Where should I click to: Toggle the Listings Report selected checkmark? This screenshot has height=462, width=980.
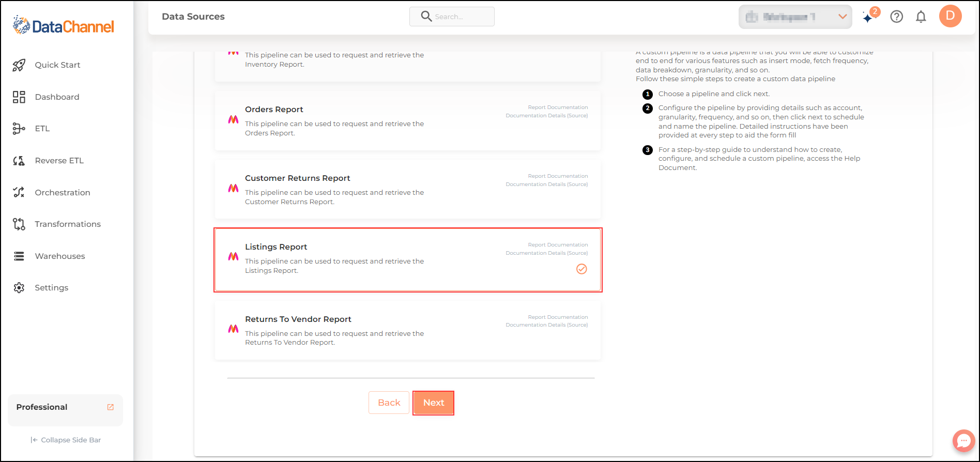pos(581,269)
